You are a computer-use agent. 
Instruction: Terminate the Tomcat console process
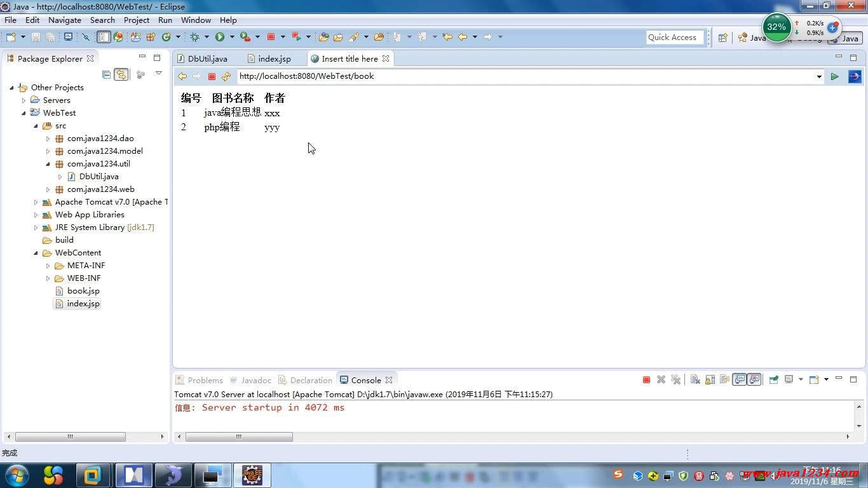point(646,379)
